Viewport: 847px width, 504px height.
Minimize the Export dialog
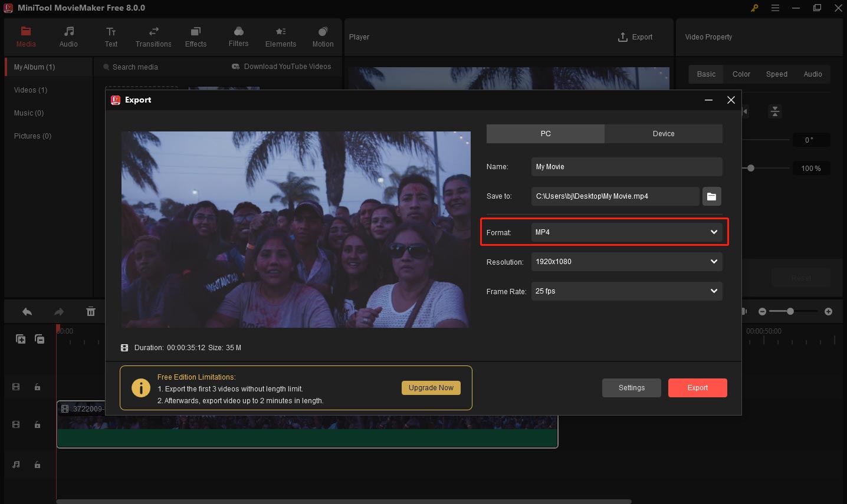tap(708, 100)
